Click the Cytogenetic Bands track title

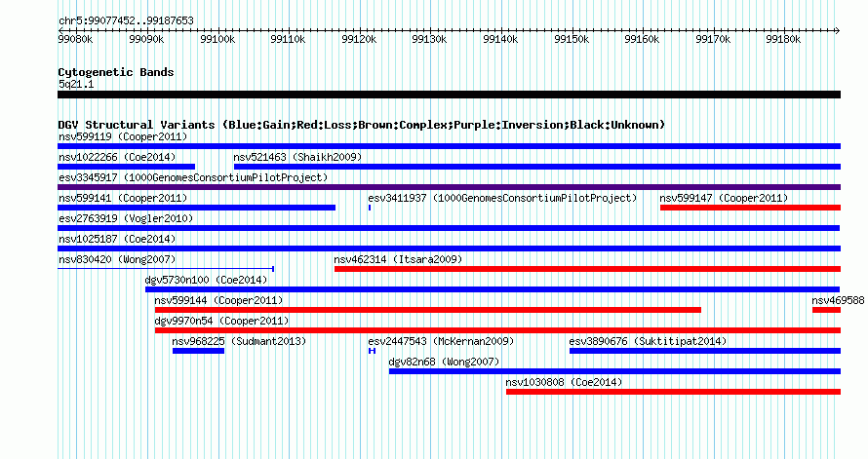click(116, 72)
